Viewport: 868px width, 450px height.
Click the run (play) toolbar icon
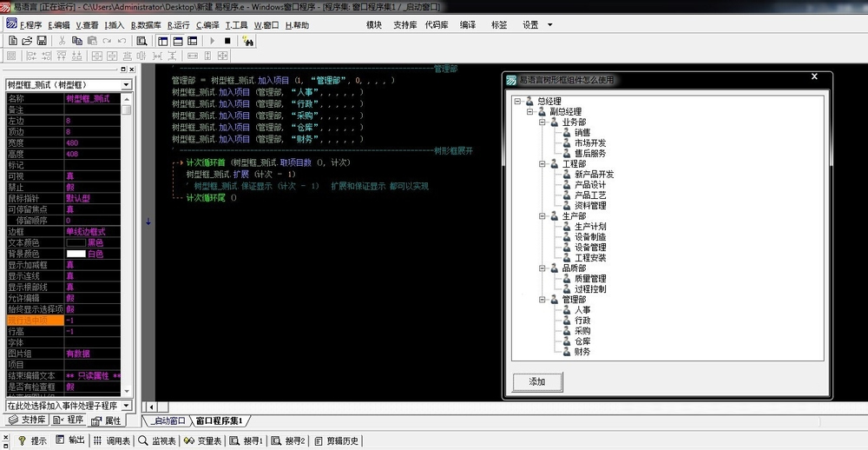tap(212, 41)
